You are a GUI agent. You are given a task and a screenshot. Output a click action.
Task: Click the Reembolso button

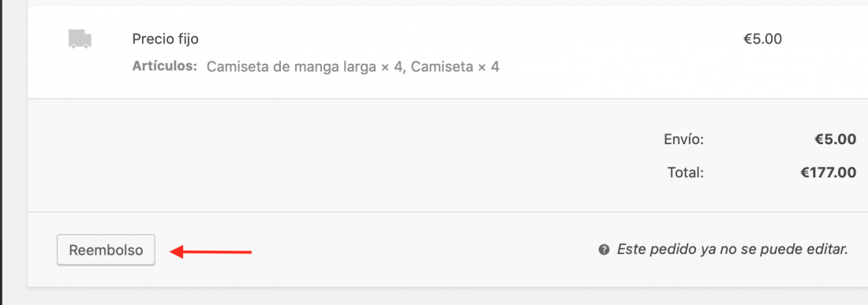coord(106,251)
